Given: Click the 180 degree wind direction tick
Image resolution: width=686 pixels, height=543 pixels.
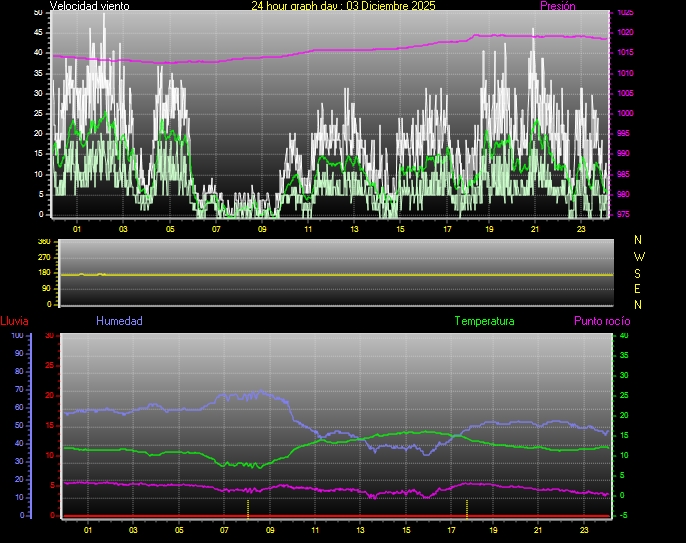Looking at the screenshot, I should (43, 273).
